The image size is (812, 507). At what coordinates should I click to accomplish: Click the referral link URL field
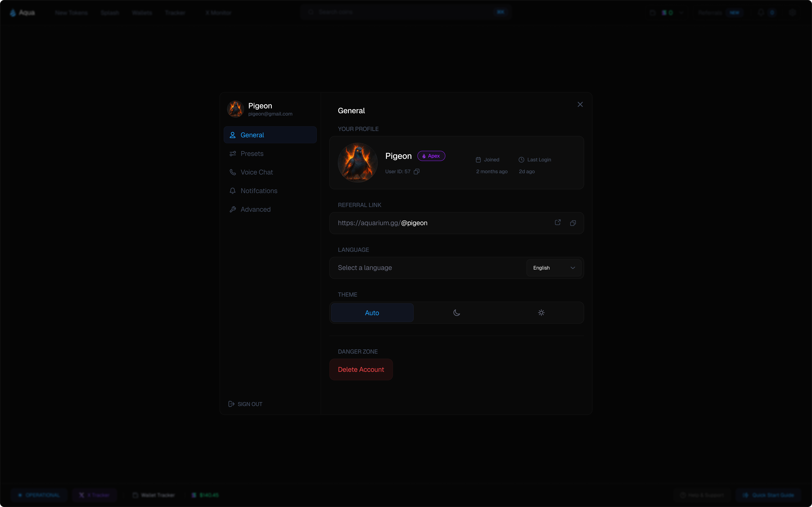click(x=457, y=223)
